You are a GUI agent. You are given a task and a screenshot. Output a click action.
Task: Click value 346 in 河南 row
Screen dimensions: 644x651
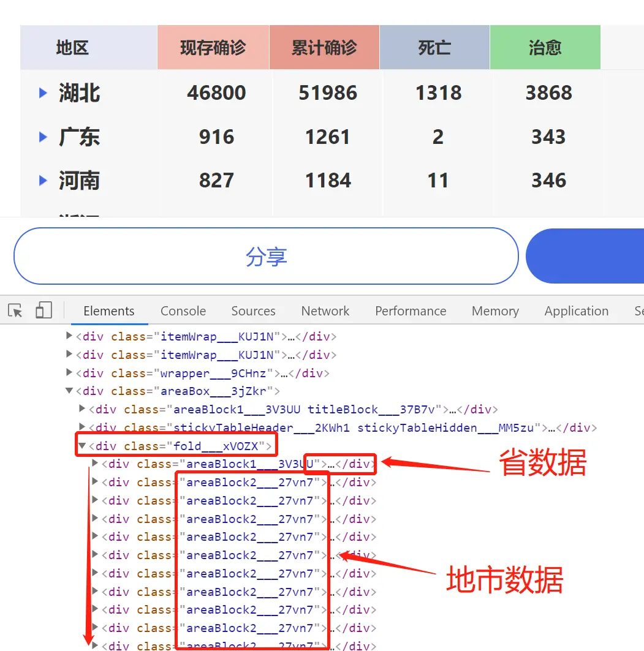click(549, 180)
